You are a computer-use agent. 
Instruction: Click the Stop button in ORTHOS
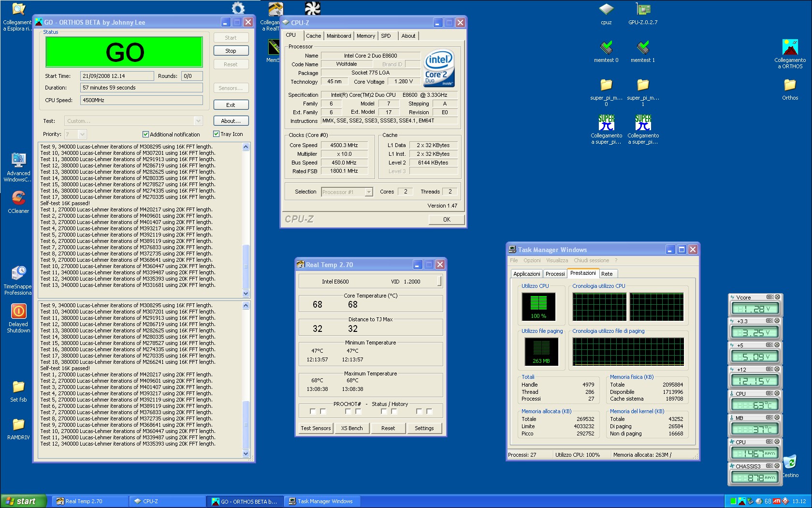(231, 51)
